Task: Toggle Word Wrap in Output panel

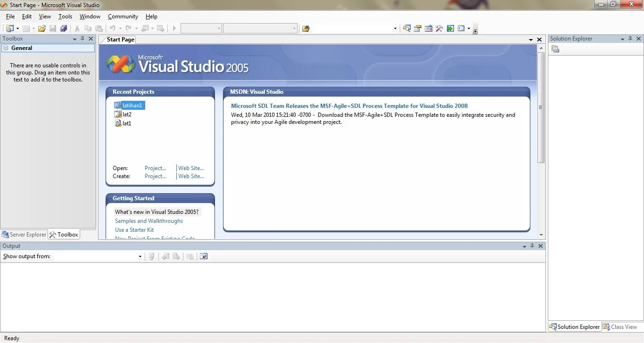Action: pyautogui.click(x=204, y=256)
